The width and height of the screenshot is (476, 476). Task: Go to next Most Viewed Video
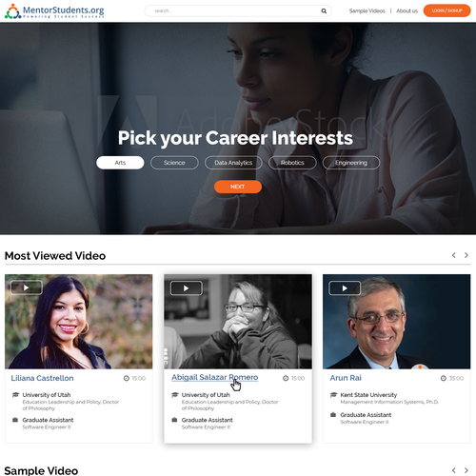click(x=466, y=255)
